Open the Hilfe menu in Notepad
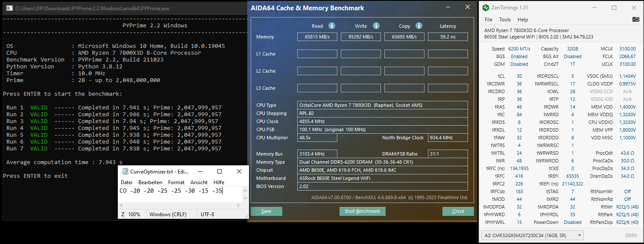 tap(219, 182)
